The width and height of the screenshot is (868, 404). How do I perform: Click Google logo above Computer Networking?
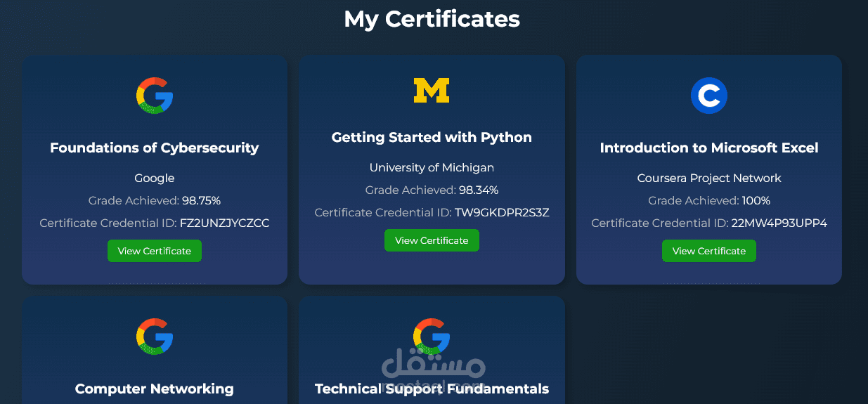155,337
